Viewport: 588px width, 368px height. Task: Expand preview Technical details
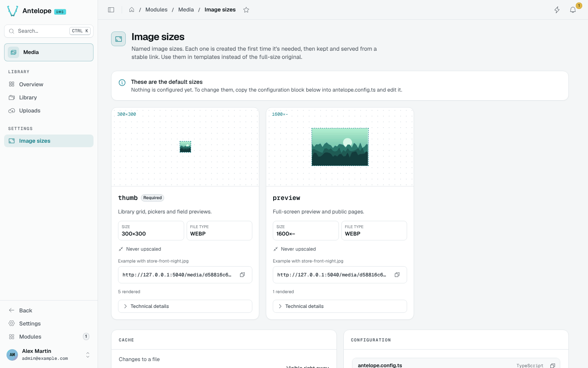(x=340, y=306)
